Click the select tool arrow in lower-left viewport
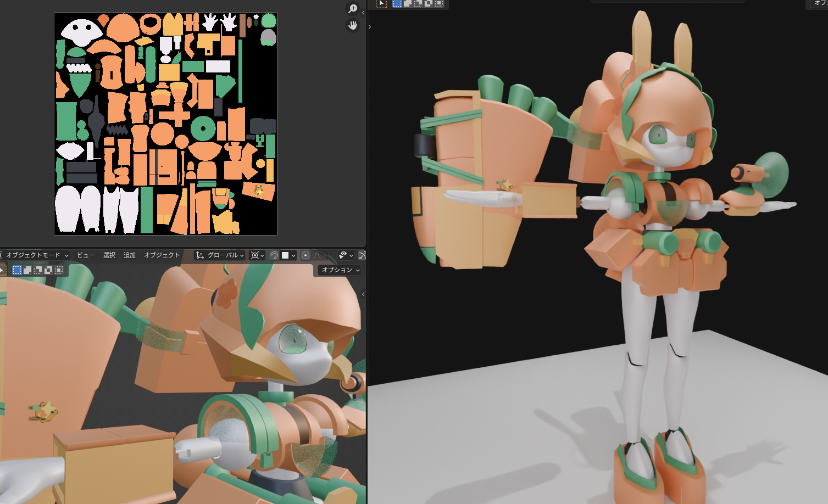 [x=2, y=270]
